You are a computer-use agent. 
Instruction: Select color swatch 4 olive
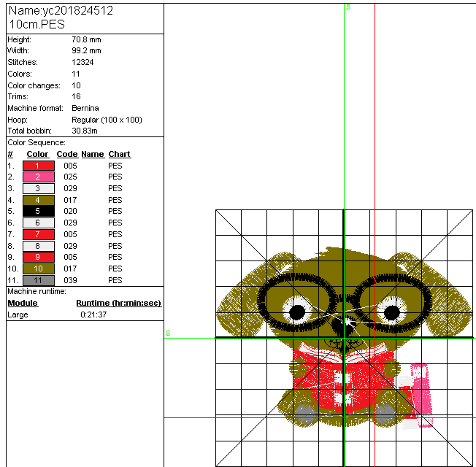39,200
